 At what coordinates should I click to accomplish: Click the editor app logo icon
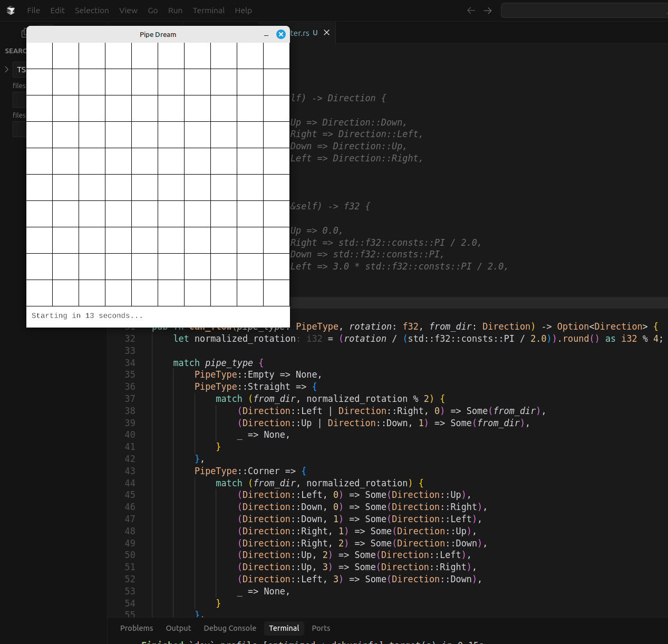11,11
